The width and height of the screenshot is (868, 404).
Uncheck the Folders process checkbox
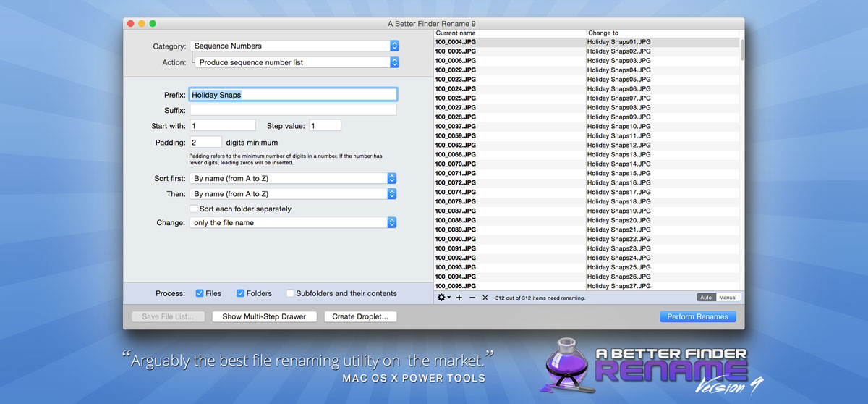click(241, 293)
